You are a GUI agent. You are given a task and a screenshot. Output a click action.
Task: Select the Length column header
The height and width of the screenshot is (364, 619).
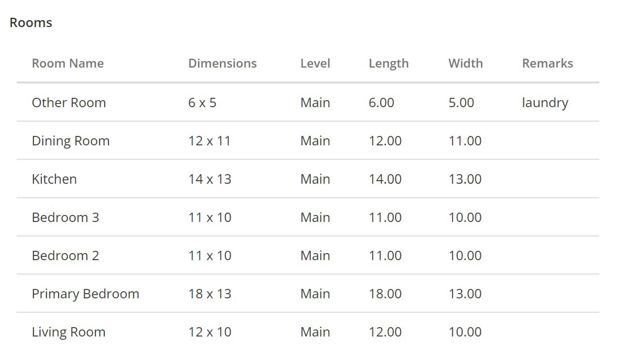[388, 63]
